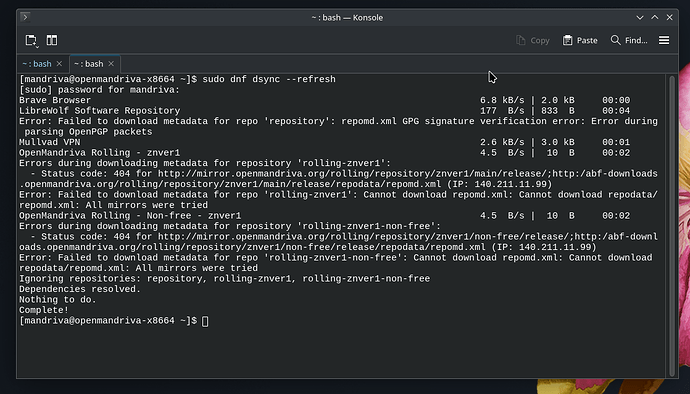Click the terminal vertical scrollbar
The height and width of the screenshot is (394, 690).
(672, 225)
